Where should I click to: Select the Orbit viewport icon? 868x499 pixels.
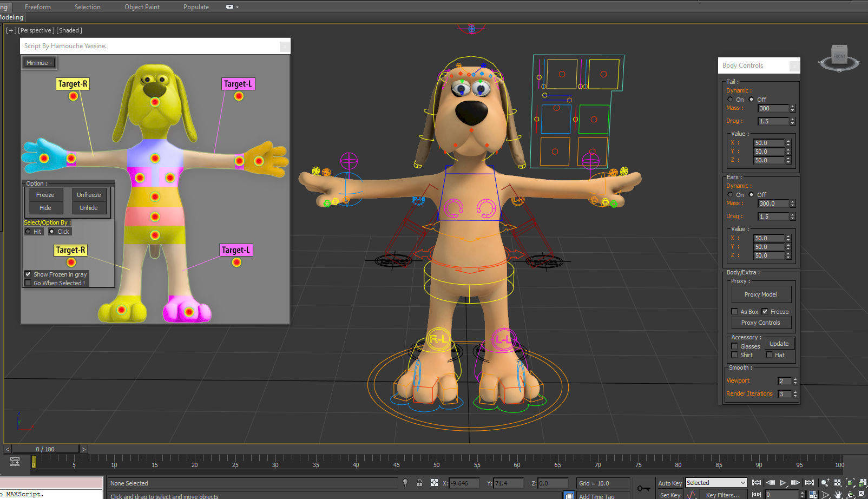pyautogui.click(x=851, y=495)
